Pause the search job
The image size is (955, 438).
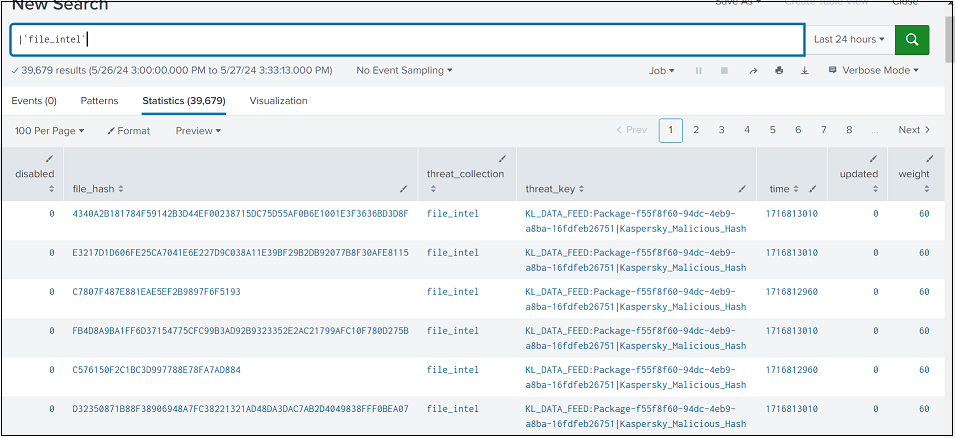[699, 71]
